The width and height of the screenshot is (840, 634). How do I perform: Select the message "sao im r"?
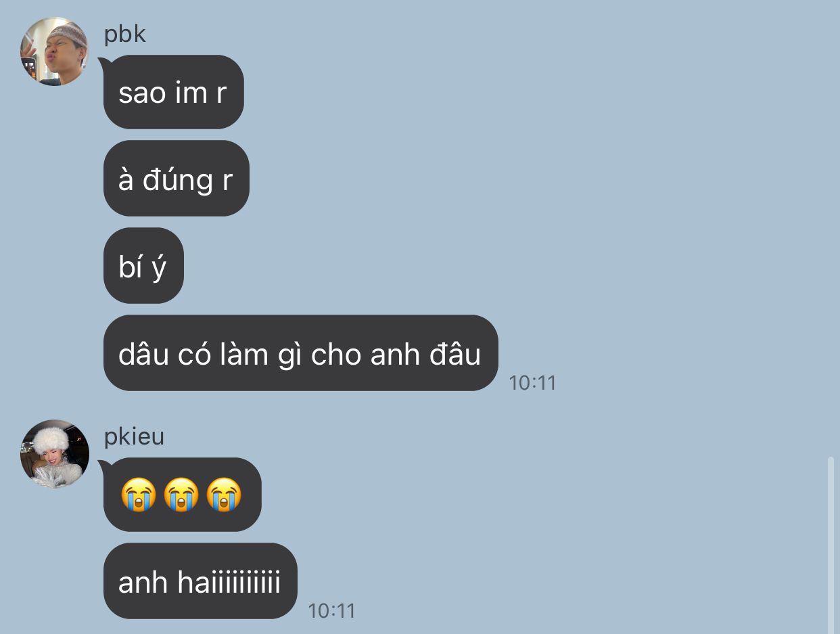173,92
